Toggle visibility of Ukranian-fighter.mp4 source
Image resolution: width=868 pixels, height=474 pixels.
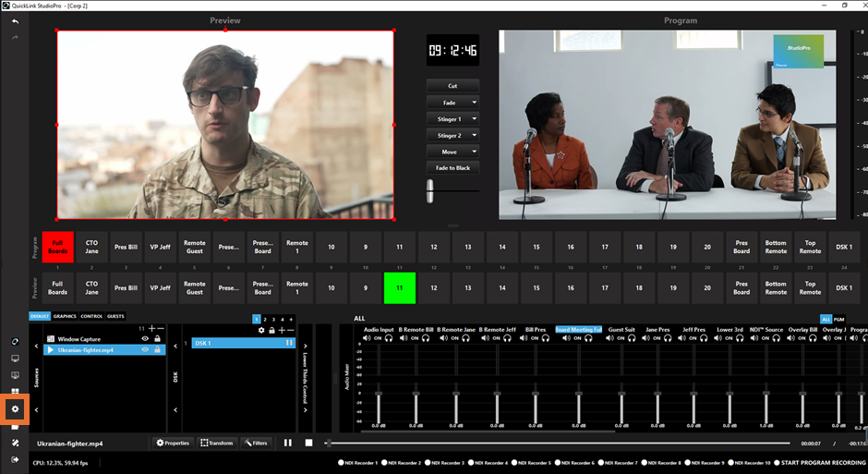point(145,350)
